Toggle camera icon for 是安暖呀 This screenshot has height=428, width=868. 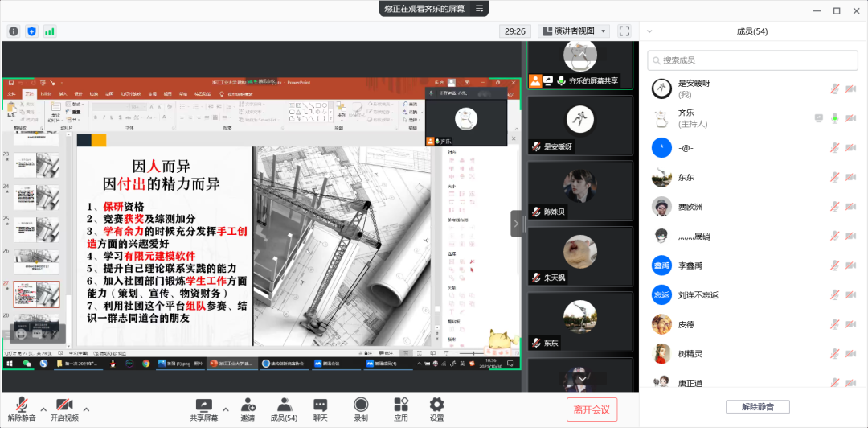[x=851, y=88]
